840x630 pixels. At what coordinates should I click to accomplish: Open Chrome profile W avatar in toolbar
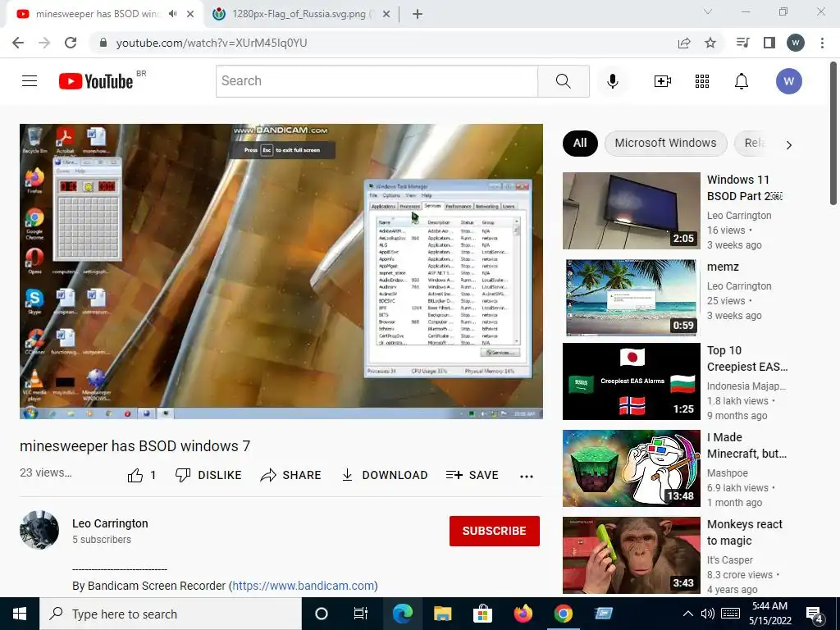click(796, 43)
